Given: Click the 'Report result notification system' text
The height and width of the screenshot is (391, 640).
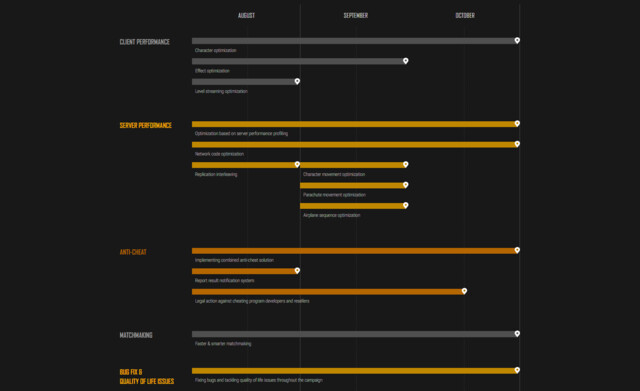Looking at the screenshot, I should (x=224, y=280).
